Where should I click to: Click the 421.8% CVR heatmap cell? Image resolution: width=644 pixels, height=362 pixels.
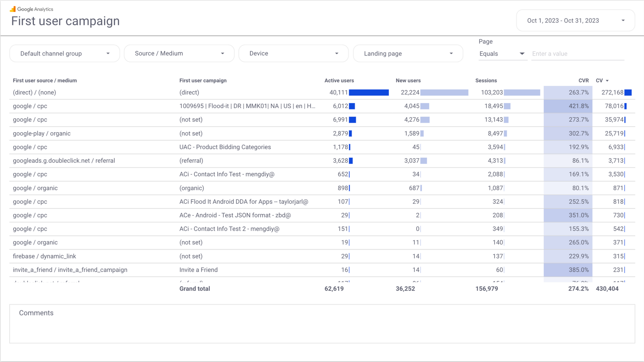tap(568, 106)
